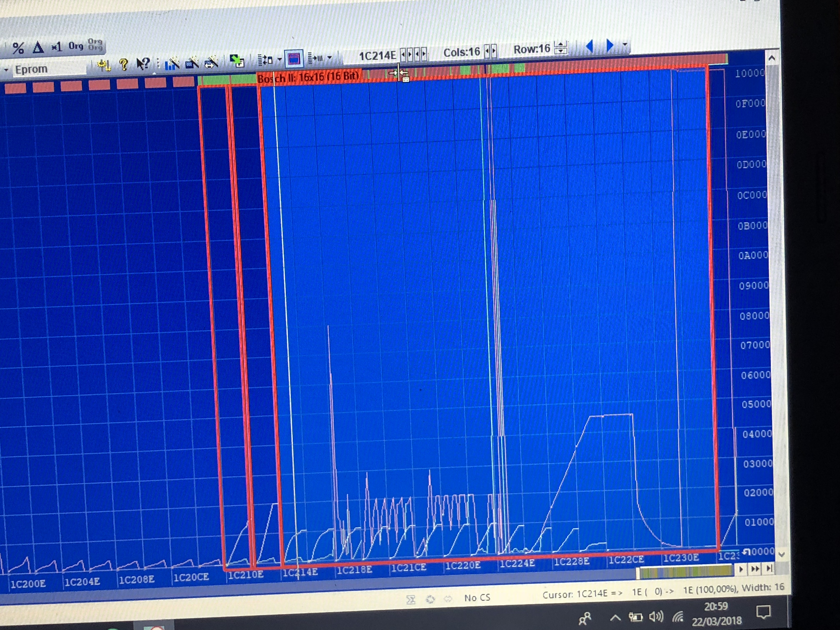Show hidden tray icons chevron
The height and width of the screenshot is (630, 840).
coord(615,618)
